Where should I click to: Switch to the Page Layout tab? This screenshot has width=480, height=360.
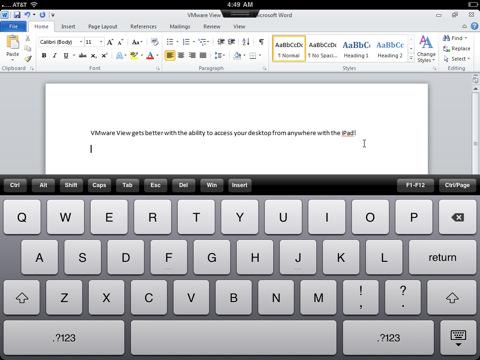pyautogui.click(x=103, y=26)
